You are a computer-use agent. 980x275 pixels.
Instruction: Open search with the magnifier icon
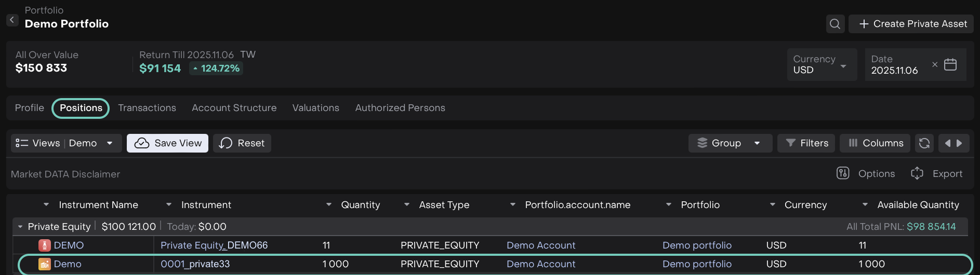(835, 24)
